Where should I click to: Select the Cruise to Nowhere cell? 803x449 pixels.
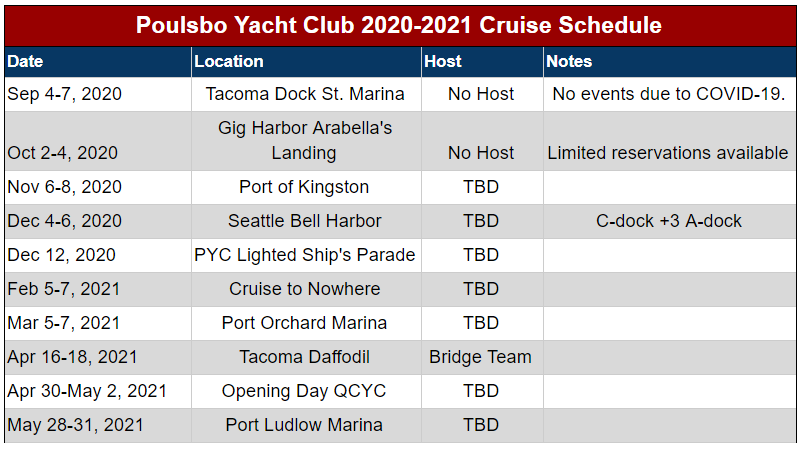pyautogui.click(x=304, y=289)
